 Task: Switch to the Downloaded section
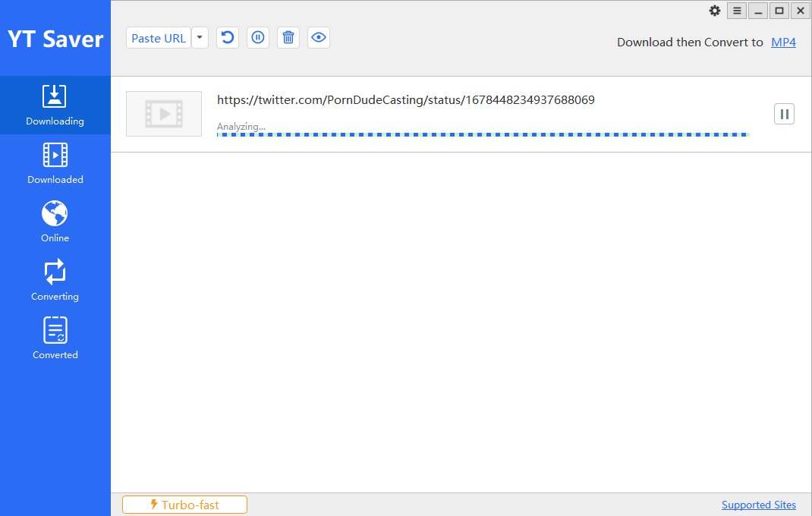[x=55, y=164]
